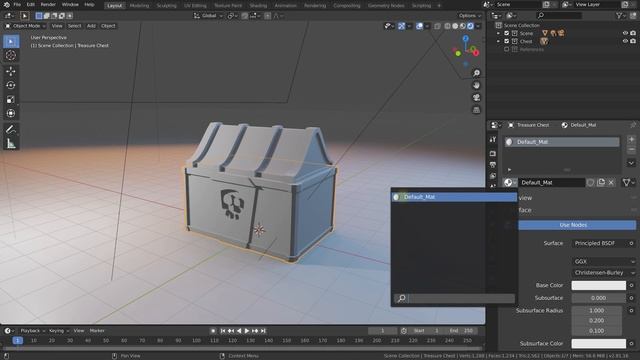
Task: Open the GGX distribution dropdown
Action: click(x=604, y=261)
